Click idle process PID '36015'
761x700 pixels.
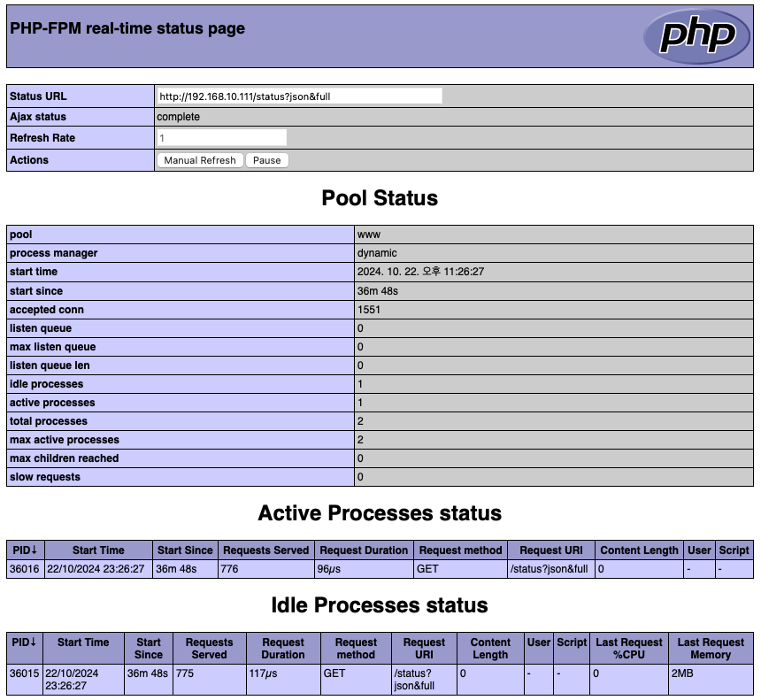(24, 673)
